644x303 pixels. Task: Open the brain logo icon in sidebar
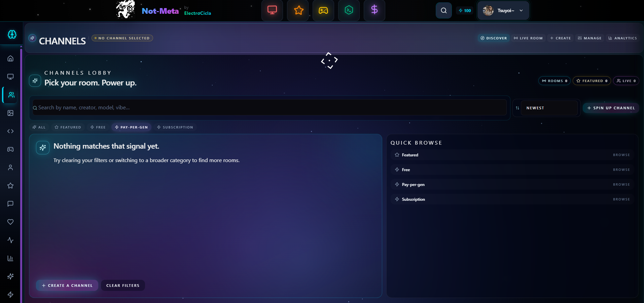pyautogui.click(x=12, y=34)
